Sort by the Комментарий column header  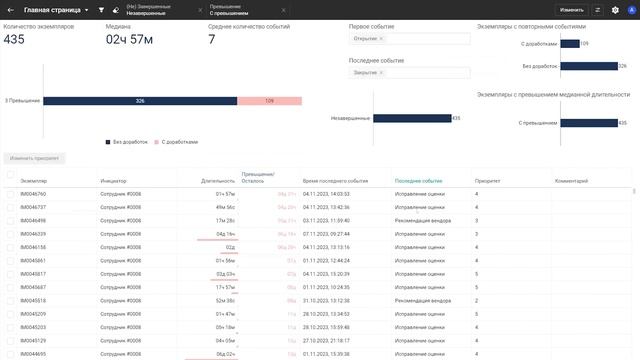pos(571,181)
